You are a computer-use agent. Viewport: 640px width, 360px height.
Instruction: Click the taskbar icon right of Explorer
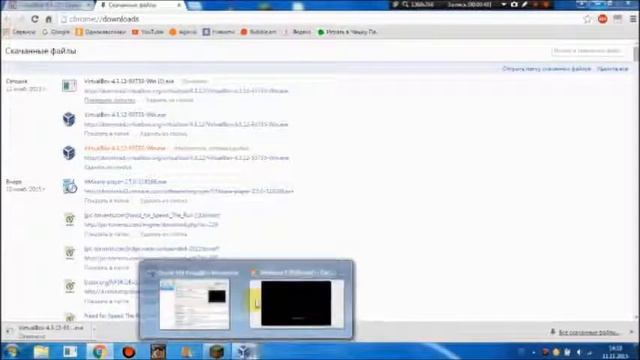(70, 351)
